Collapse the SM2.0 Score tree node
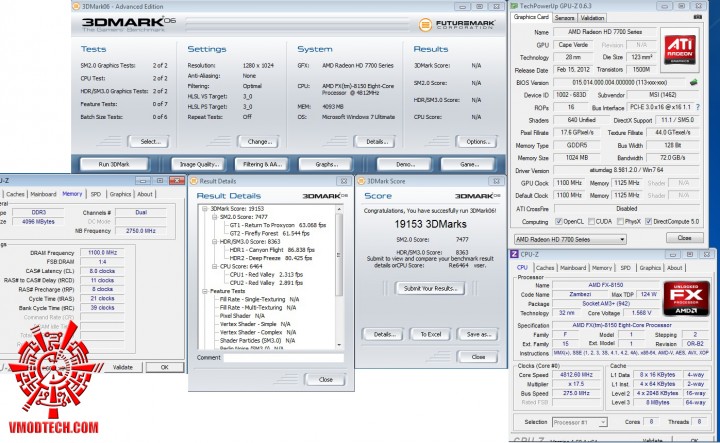The width and height of the screenshot is (720, 443). 214,217
